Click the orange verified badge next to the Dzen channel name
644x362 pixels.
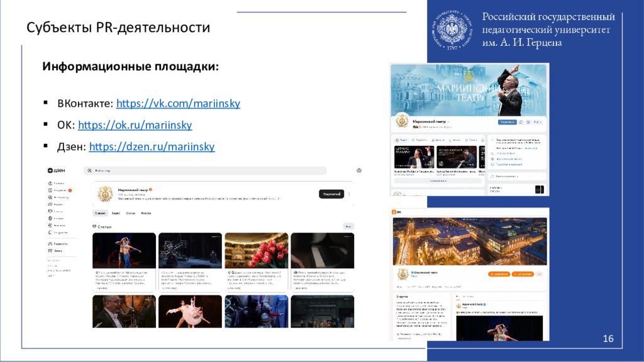[151, 190]
